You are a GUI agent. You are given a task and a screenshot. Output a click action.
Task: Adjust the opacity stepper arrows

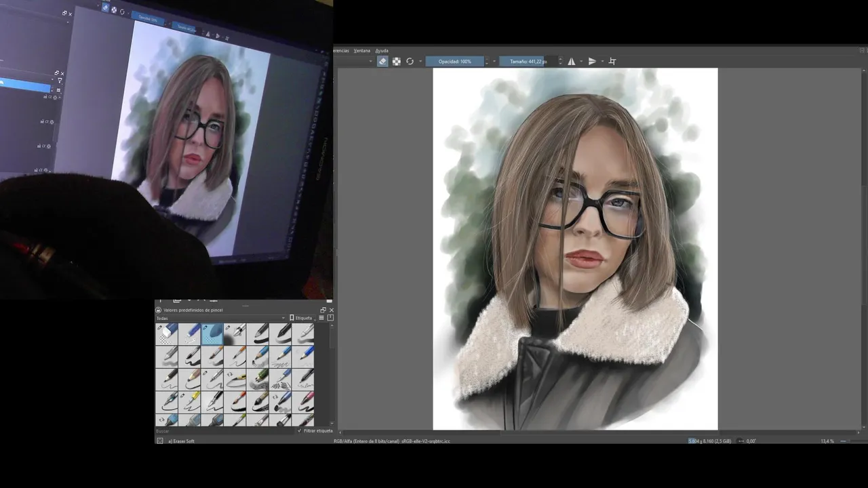point(486,61)
